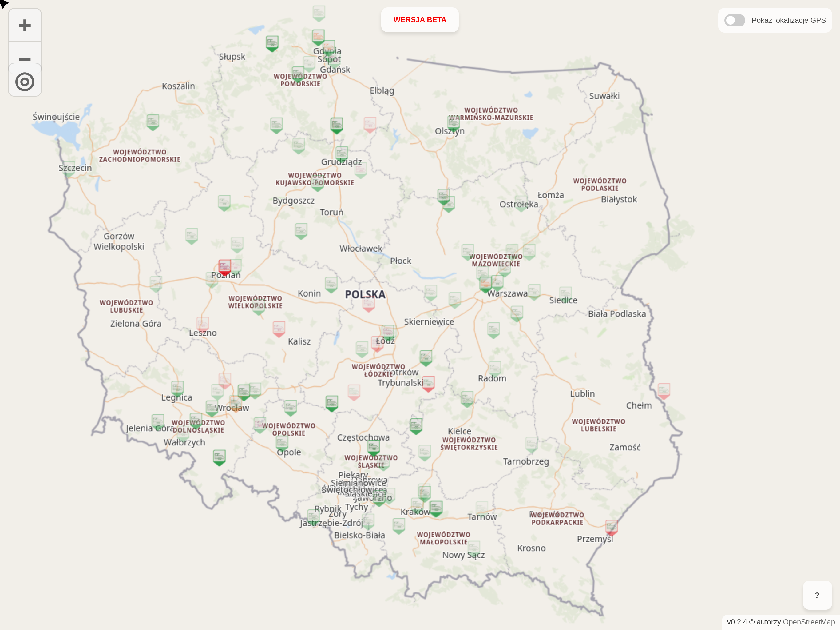
Task: Select the green marker south of Wałbrzych
Action: (219, 457)
